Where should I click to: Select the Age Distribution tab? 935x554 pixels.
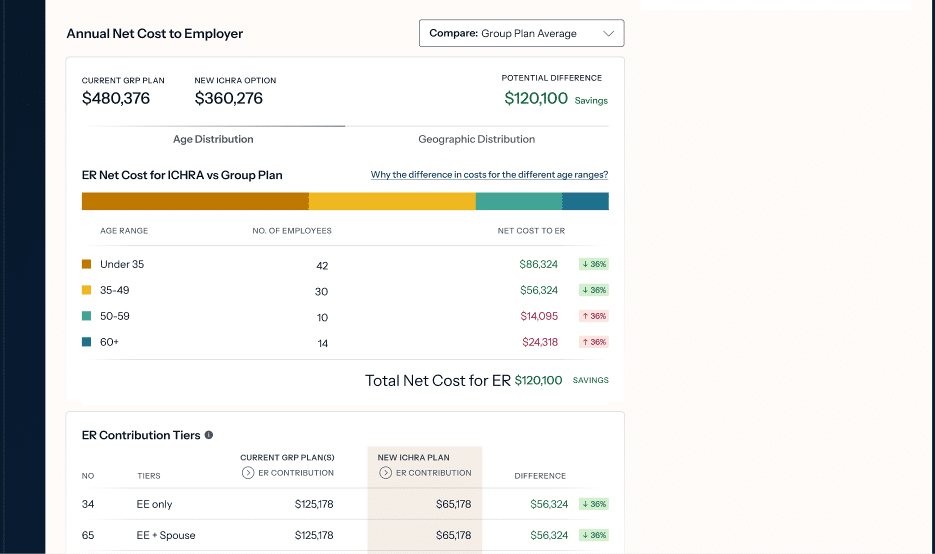pyautogui.click(x=213, y=139)
